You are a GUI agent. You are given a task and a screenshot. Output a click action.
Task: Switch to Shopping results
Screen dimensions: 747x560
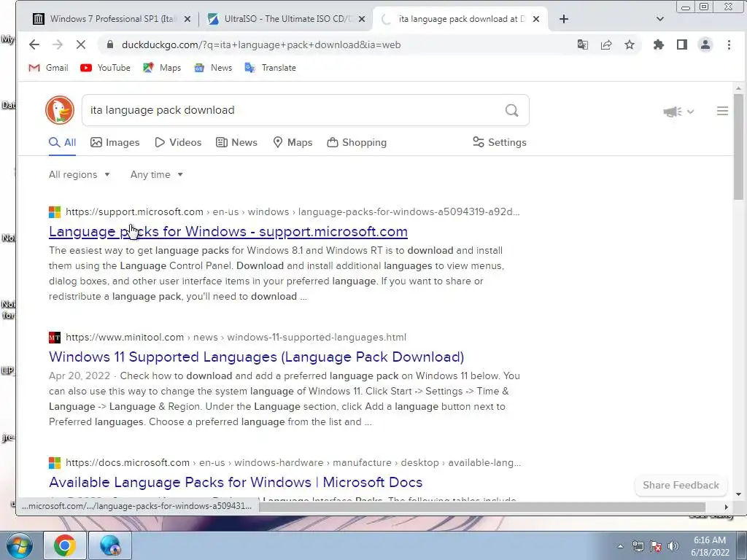pos(357,142)
